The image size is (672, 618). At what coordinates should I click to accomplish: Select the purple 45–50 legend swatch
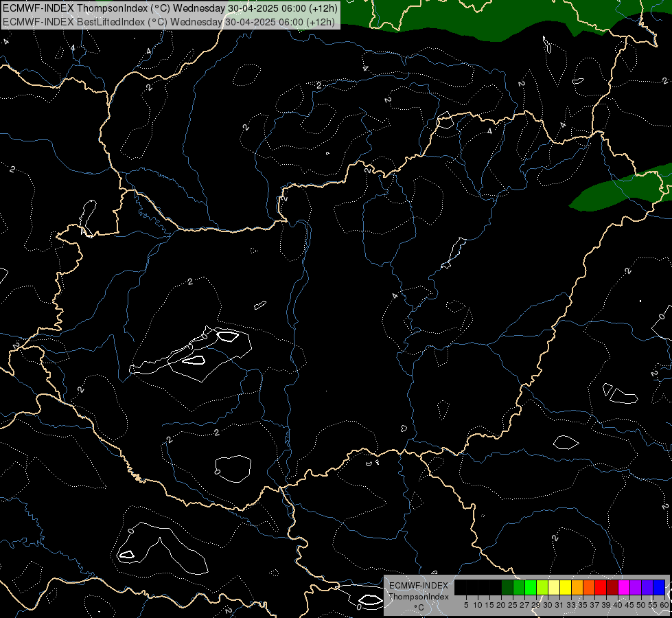(x=636, y=587)
